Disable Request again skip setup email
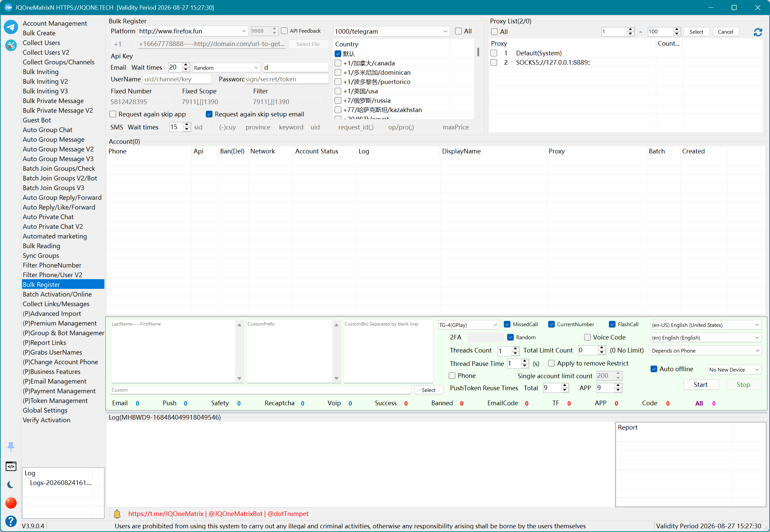 click(209, 114)
